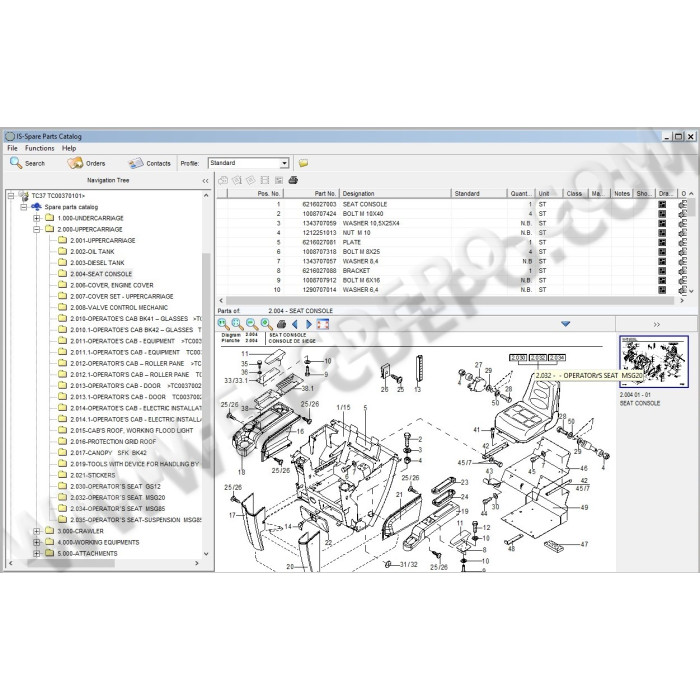The height and width of the screenshot is (700, 700).
Task: Go to previous diagram with left arrow
Action: tap(295, 324)
